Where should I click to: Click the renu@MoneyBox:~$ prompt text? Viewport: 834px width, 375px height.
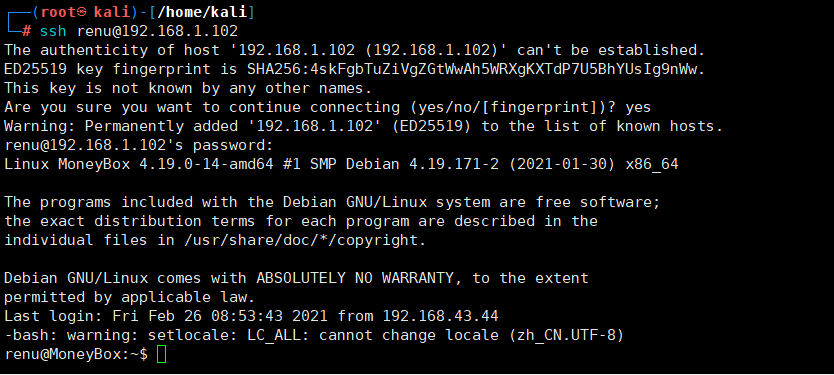(76, 355)
